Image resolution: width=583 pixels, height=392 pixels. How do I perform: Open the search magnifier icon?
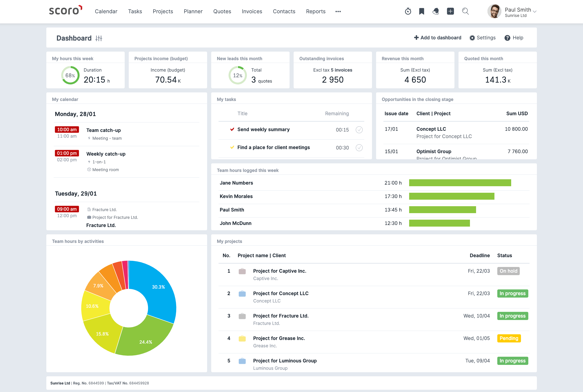click(465, 11)
